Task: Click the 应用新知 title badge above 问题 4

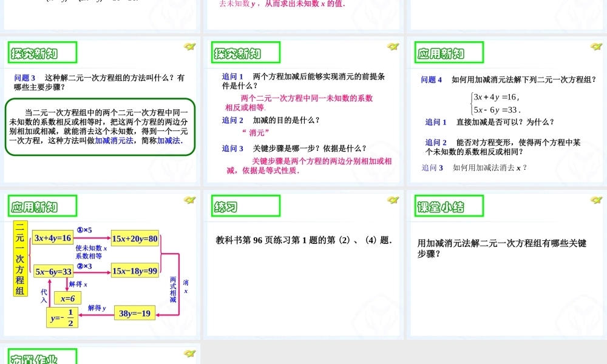Action: pyautogui.click(x=449, y=52)
